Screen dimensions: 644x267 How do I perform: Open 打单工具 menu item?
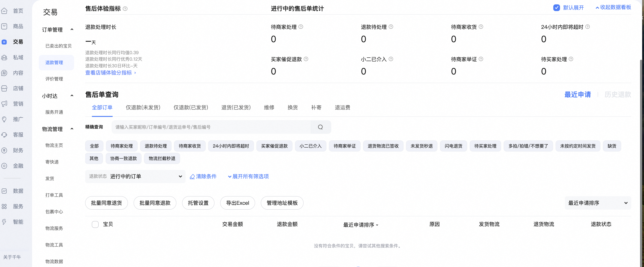(54, 195)
